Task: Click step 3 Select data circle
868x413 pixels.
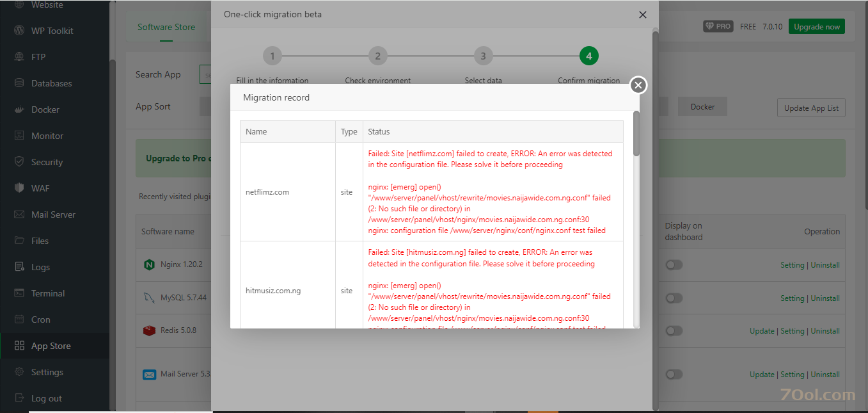Action: click(483, 56)
